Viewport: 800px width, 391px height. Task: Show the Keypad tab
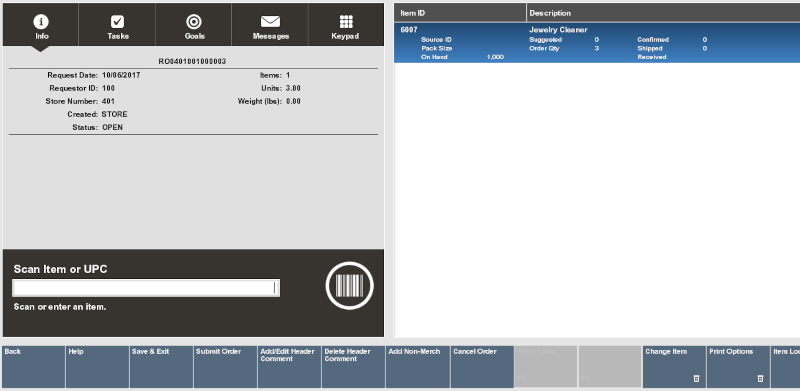tap(346, 25)
